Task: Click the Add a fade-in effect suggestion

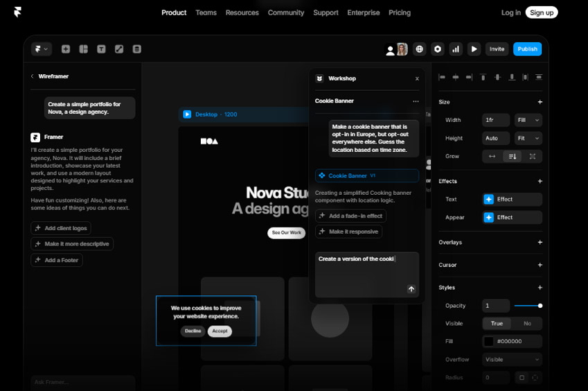Action: 350,216
